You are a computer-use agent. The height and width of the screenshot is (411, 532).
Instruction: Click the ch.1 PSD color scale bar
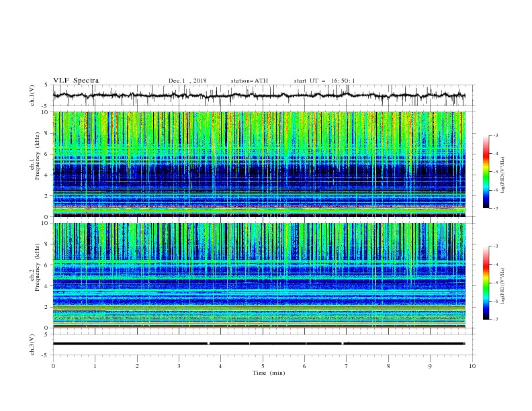[x=486, y=171]
